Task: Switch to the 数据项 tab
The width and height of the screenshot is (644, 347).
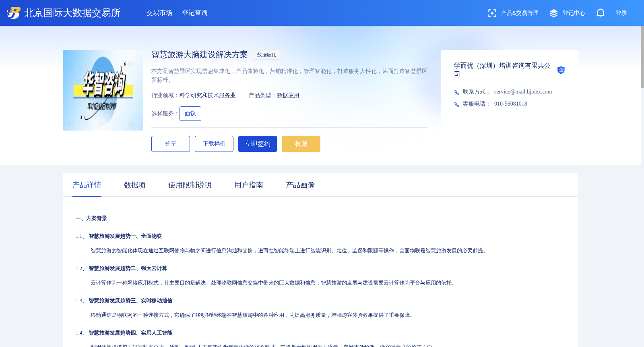Action: pyautogui.click(x=135, y=185)
